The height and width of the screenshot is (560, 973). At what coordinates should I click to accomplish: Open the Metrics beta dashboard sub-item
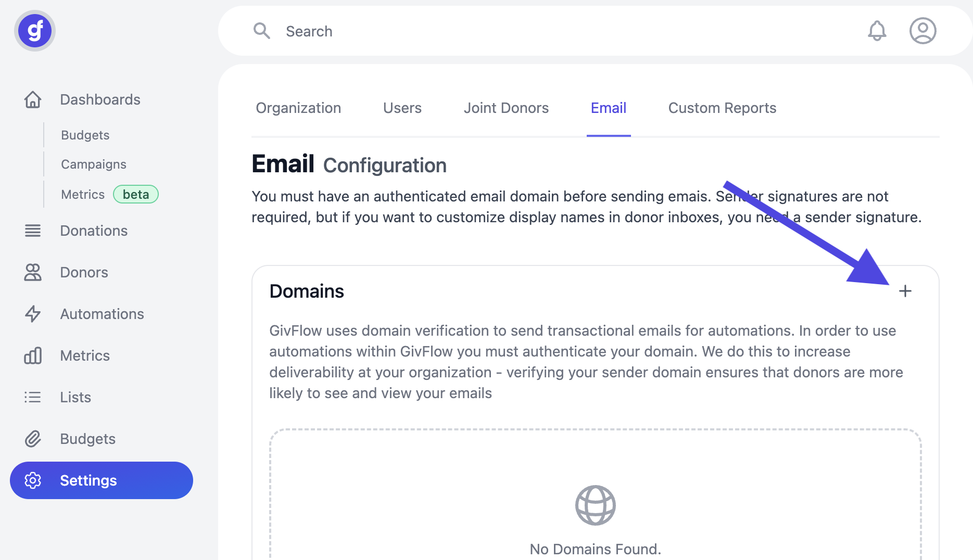(83, 195)
